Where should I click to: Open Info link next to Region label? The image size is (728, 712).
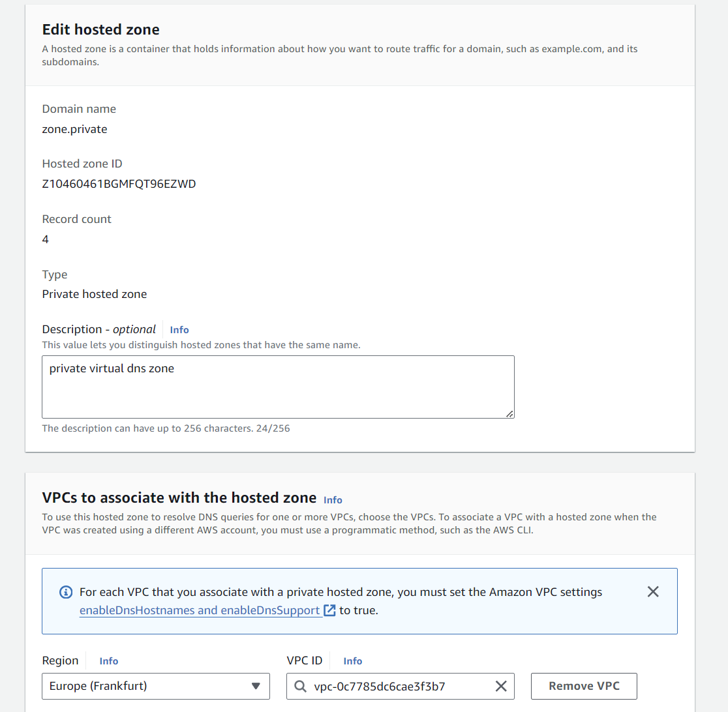109,661
